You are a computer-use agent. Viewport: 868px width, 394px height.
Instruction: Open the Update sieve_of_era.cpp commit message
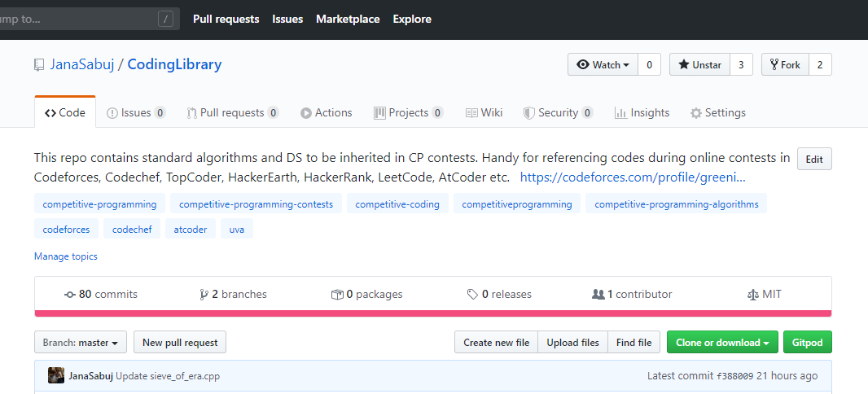click(168, 376)
